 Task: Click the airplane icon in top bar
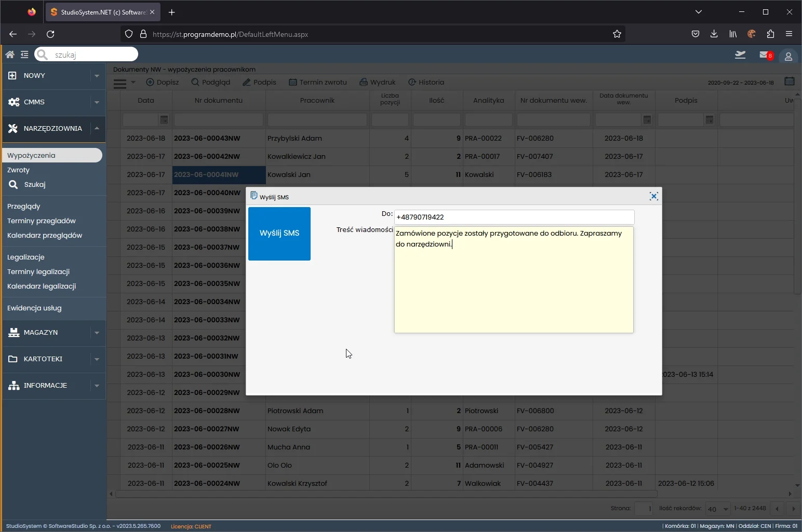click(x=740, y=55)
